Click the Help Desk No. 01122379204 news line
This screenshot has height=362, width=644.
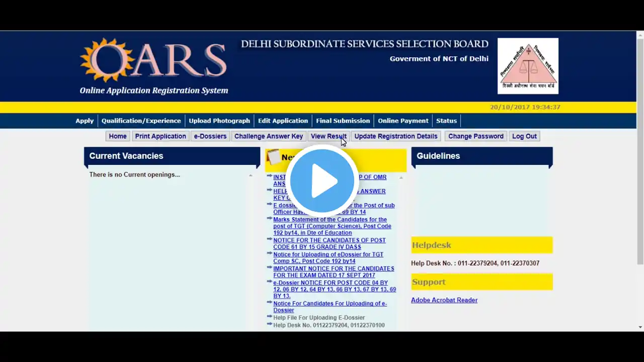click(329, 325)
